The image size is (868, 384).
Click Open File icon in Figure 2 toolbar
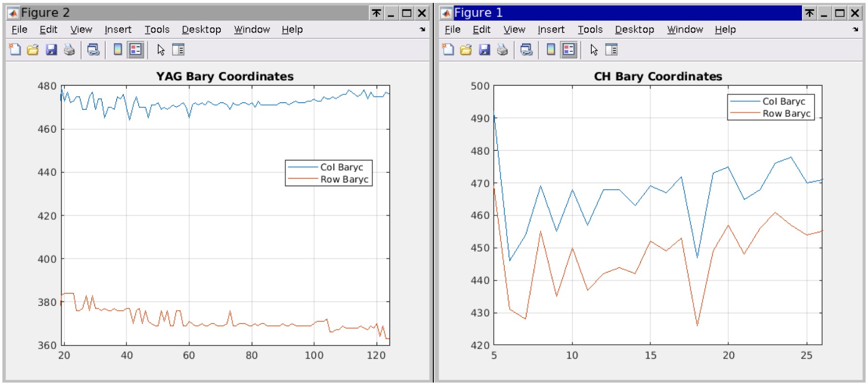pyautogui.click(x=33, y=50)
